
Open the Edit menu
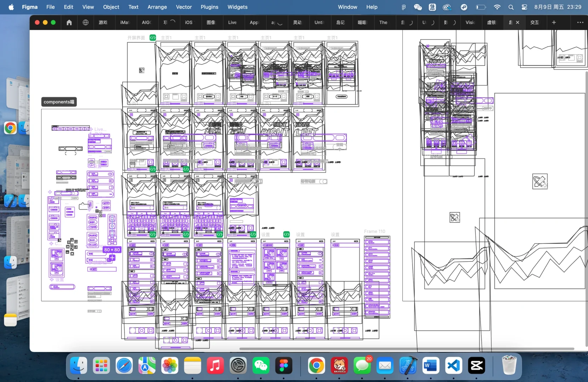tap(69, 7)
